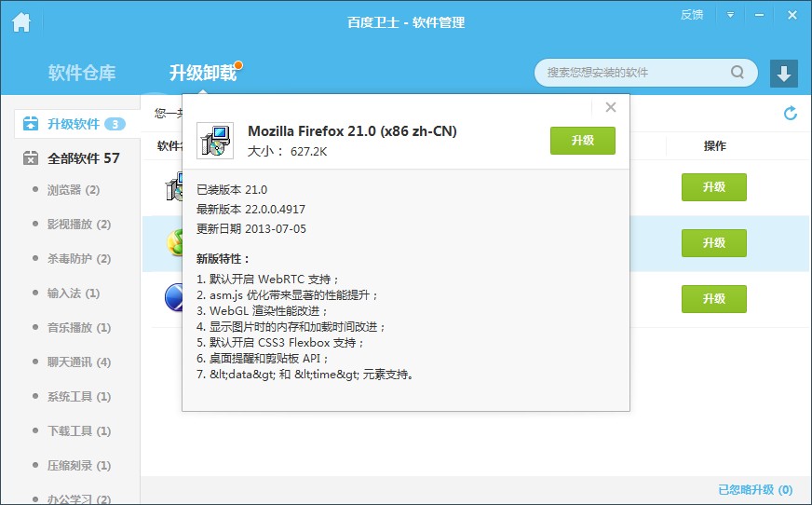Filter by 下载工具 (1) category
812x505 pixels.
pyautogui.click(x=79, y=431)
